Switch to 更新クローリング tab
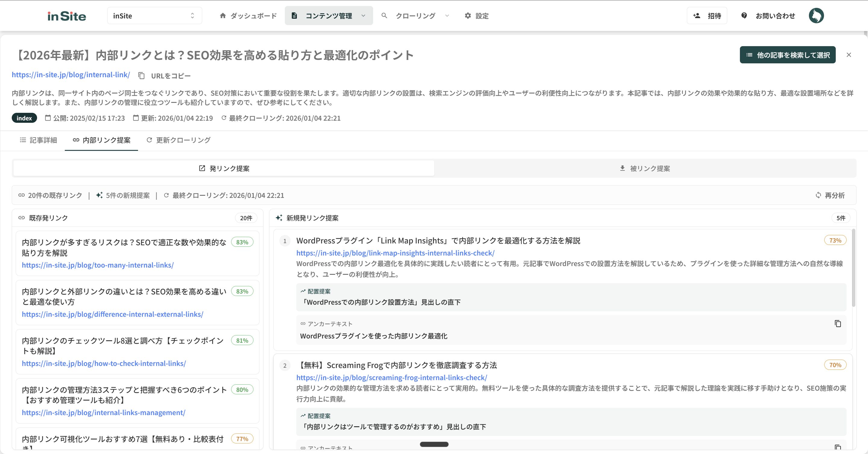This screenshot has width=868, height=454. point(178,140)
